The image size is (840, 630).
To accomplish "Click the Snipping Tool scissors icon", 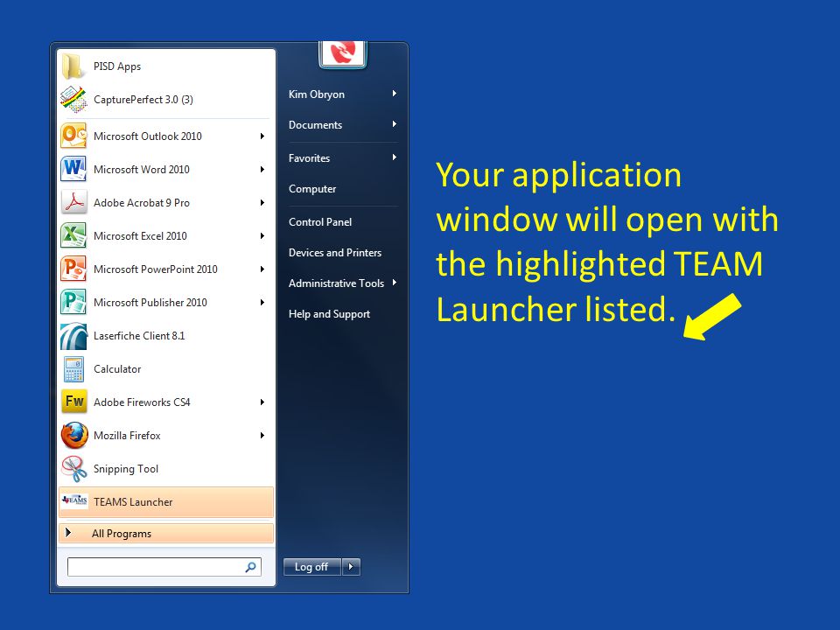I will tap(73, 469).
